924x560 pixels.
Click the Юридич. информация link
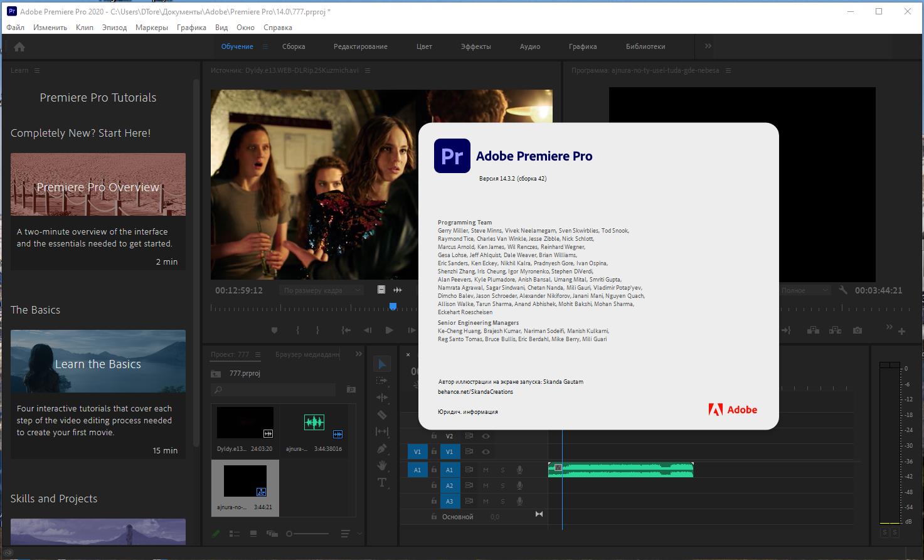(x=467, y=411)
